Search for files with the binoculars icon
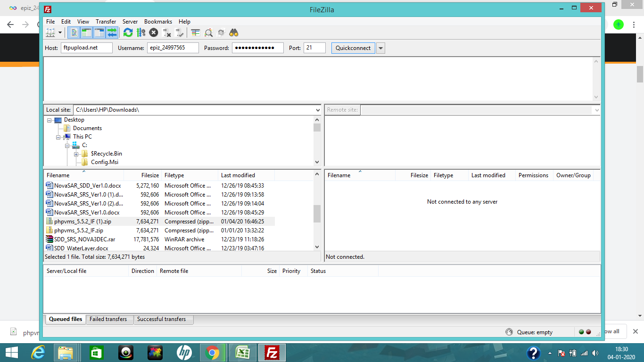Image resolution: width=644 pixels, height=362 pixels. click(x=234, y=33)
